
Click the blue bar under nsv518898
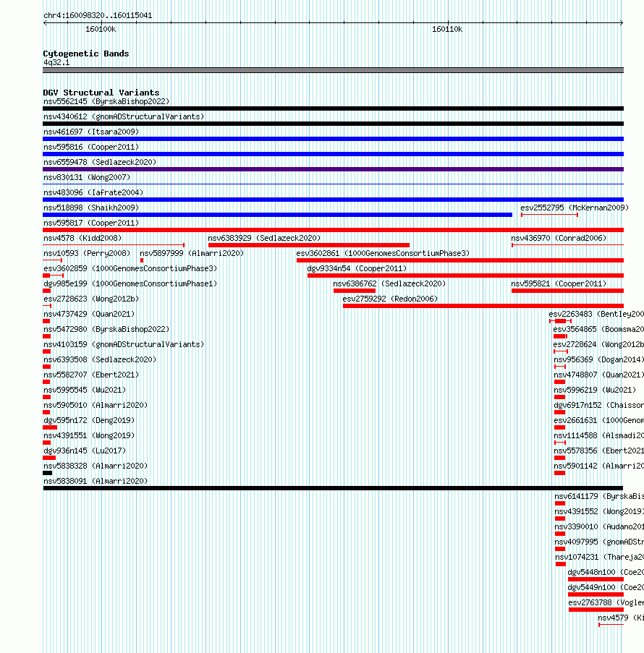[277, 215]
